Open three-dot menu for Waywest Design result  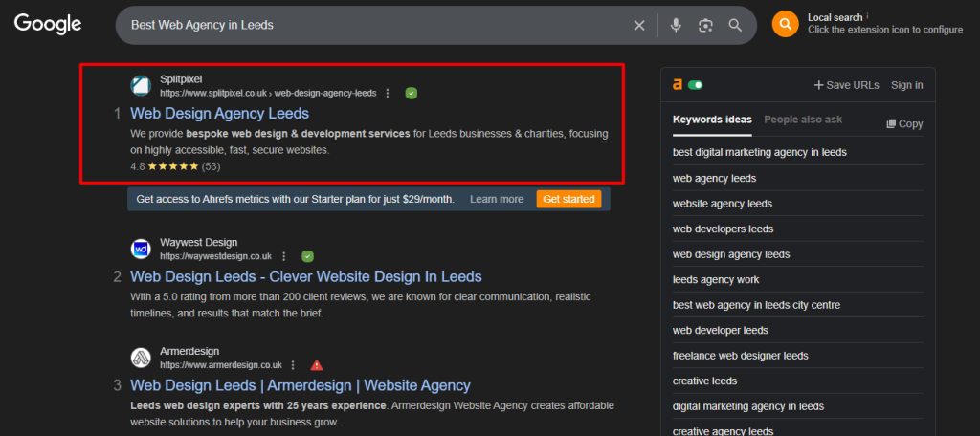[x=284, y=256]
